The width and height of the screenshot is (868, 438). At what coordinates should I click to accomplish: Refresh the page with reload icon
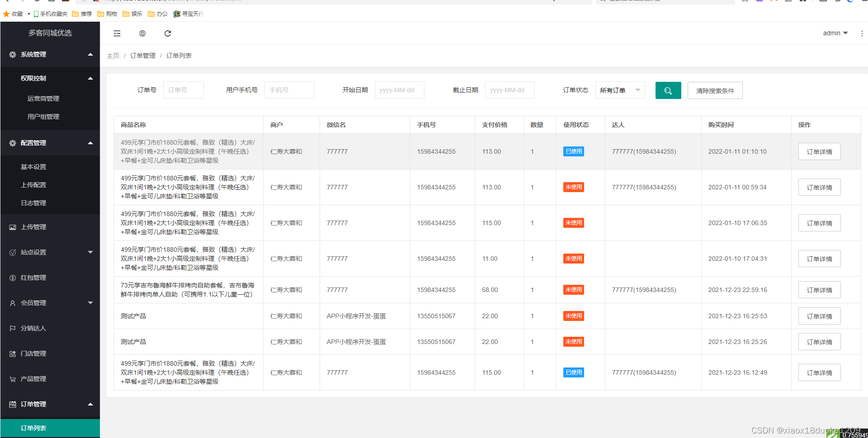click(x=168, y=33)
